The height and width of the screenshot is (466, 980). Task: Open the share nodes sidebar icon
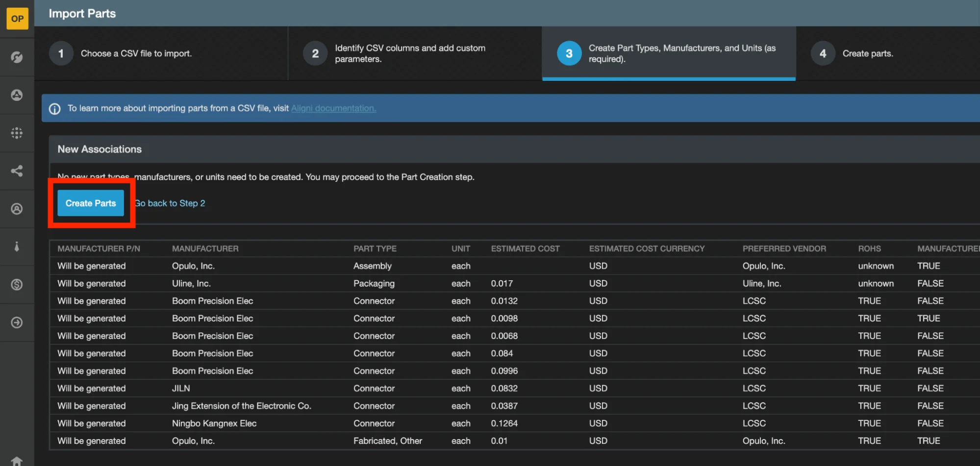click(17, 171)
